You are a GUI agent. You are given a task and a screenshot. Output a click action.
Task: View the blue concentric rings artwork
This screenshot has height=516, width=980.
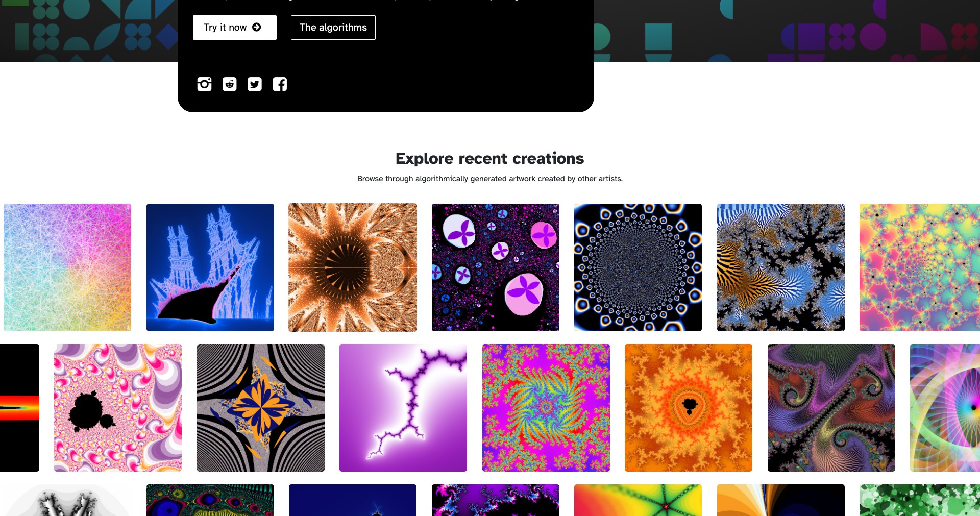coord(638,267)
